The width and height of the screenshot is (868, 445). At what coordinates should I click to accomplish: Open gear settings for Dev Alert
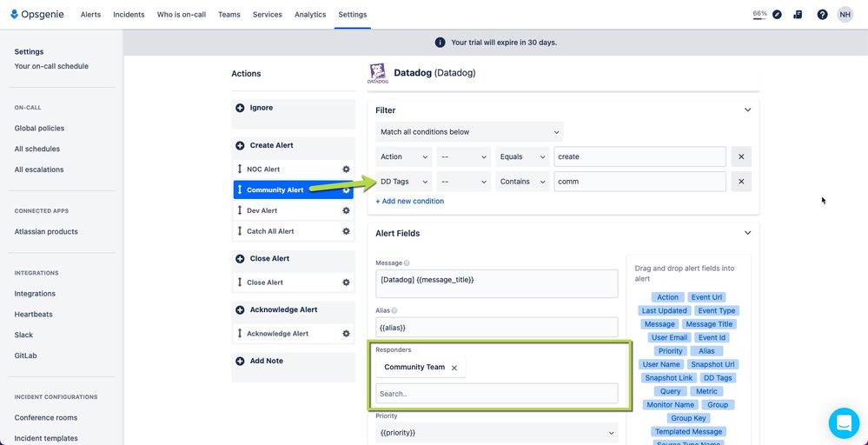point(346,211)
